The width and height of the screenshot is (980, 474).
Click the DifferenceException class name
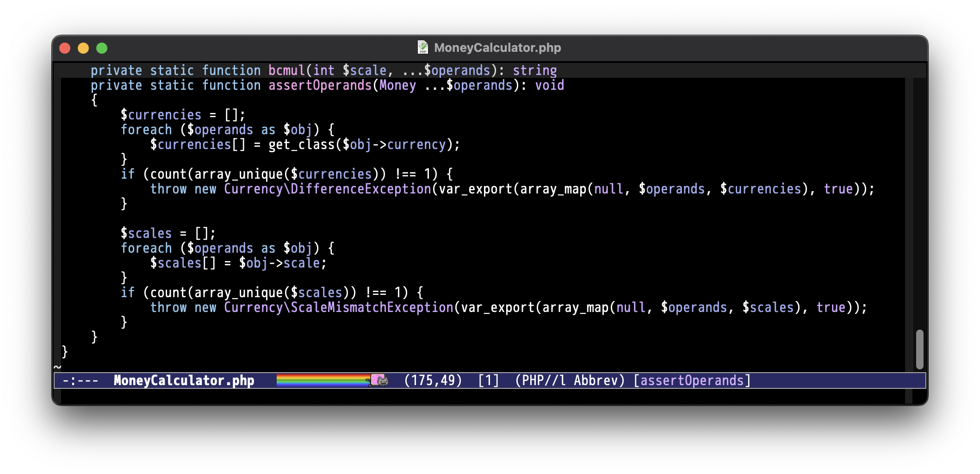click(361, 189)
